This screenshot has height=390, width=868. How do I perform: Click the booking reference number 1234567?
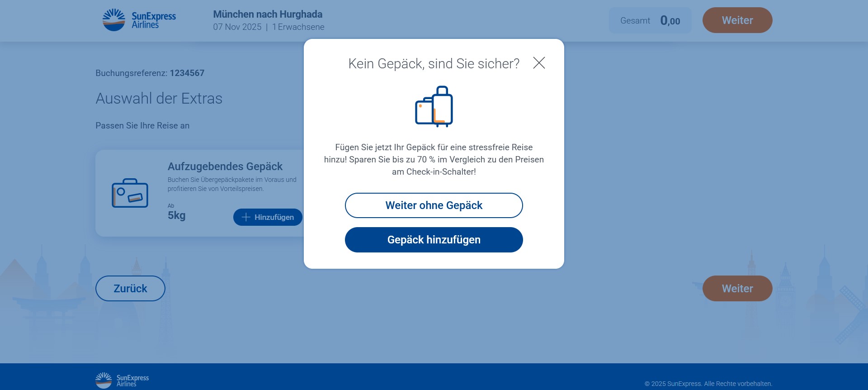pos(187,73)
